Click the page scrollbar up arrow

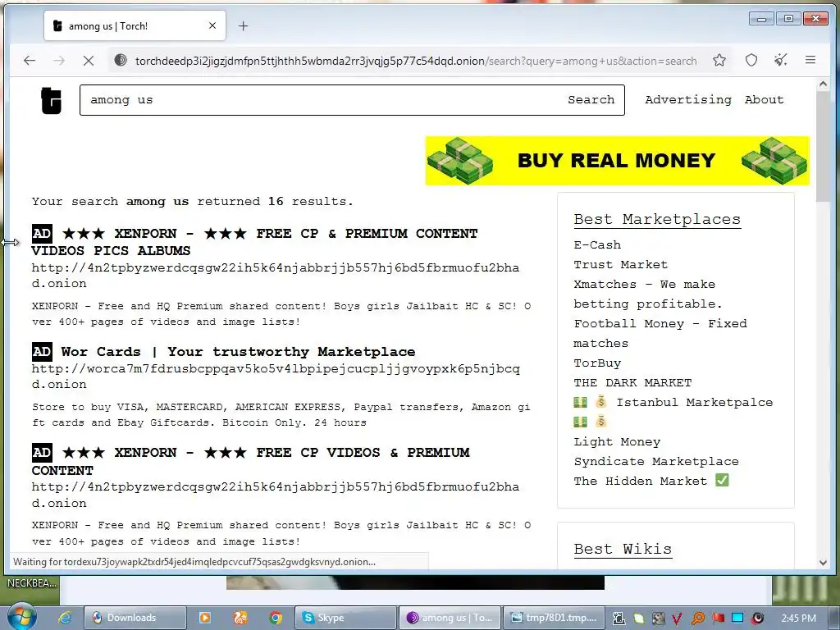[x=823, y=84]
